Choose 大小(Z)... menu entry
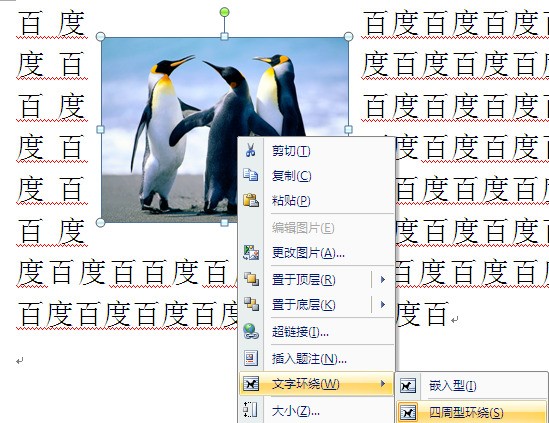The height and width of the screenshot is (423, 549). point(317,410)
